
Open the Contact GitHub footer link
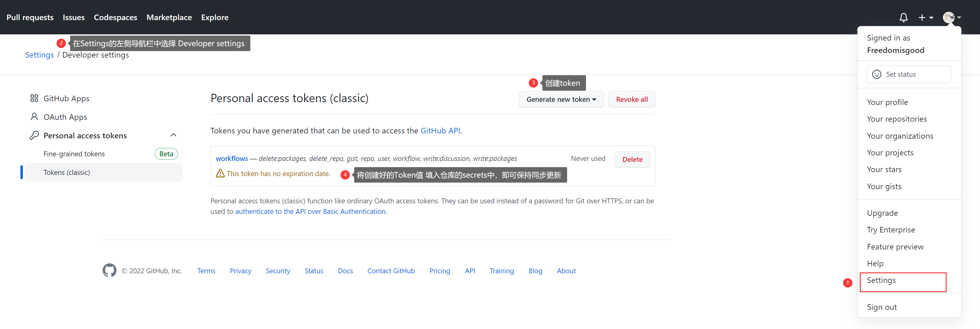pos(391,271)
